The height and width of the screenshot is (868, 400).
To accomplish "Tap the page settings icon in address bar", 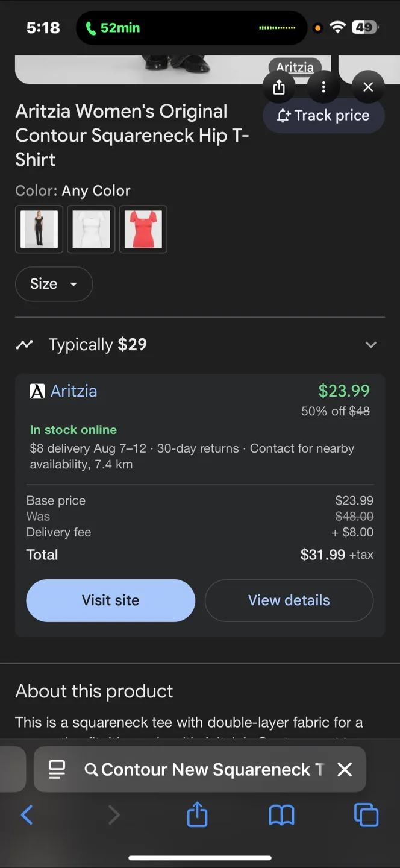I will click(57, 769).
